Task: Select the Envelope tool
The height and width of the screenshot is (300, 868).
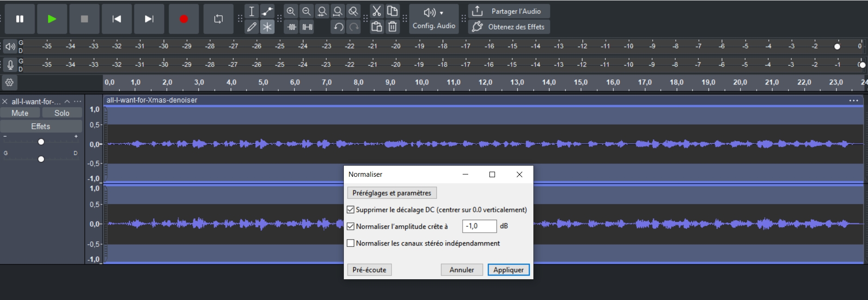Action: 267,12
